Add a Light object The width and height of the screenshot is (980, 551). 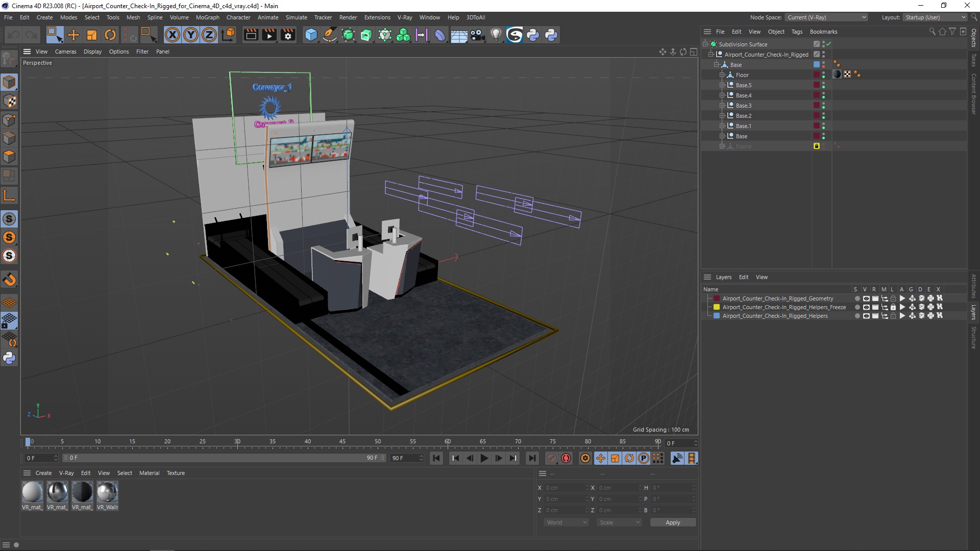pos(496,35)
